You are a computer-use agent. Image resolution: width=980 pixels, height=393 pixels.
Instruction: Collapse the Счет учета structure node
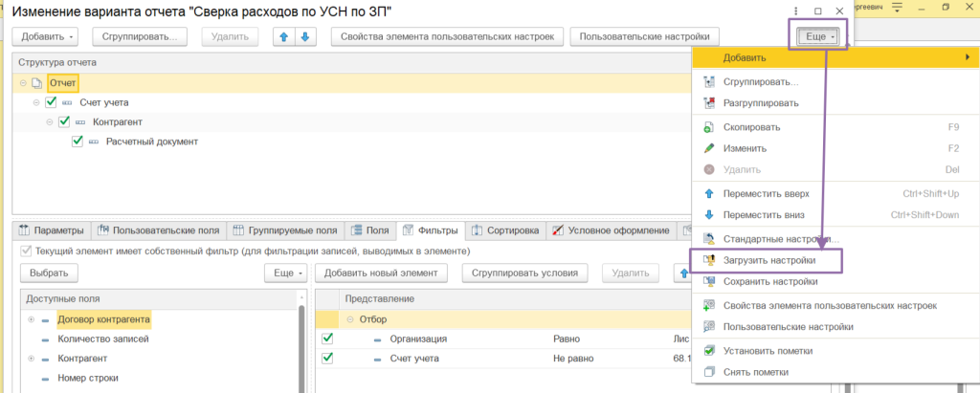(36, 102)
